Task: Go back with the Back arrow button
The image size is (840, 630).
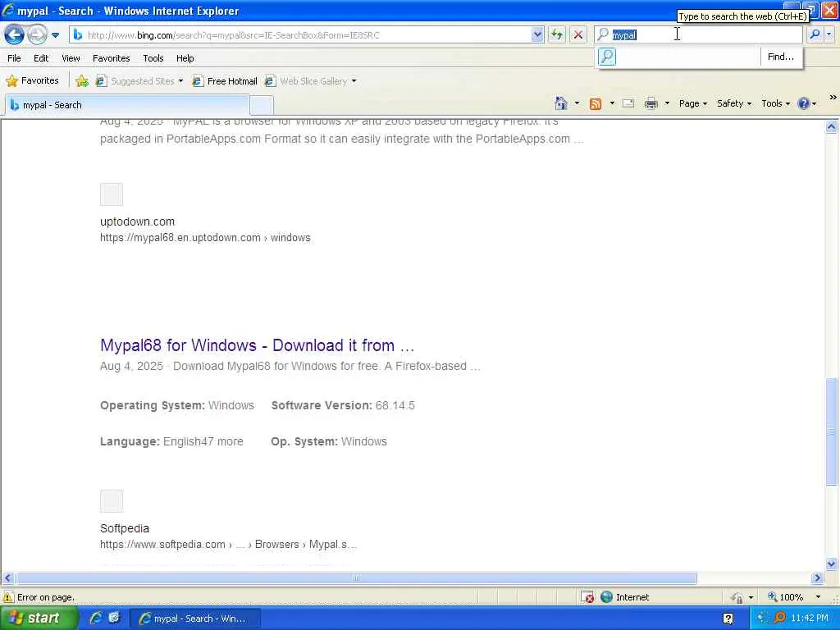Action: 15,35
